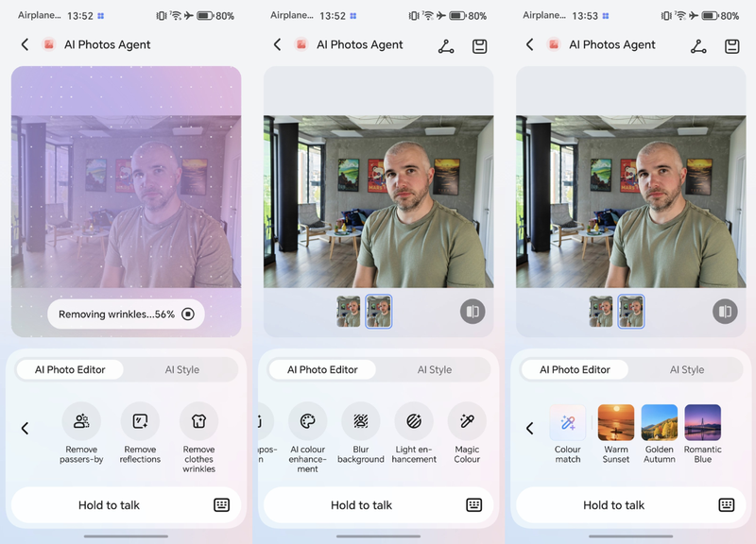The width and height of the screenshot is (756, 544).
Task: Go back from AI Photos Agent in middle screen
Action: click(277, 44)
